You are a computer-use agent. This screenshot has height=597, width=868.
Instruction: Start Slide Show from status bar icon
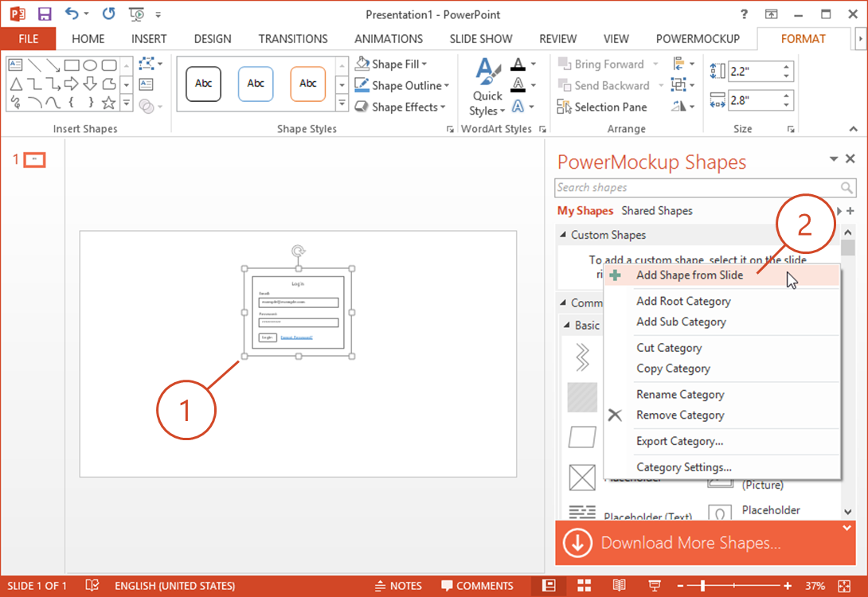coord(655,585)
